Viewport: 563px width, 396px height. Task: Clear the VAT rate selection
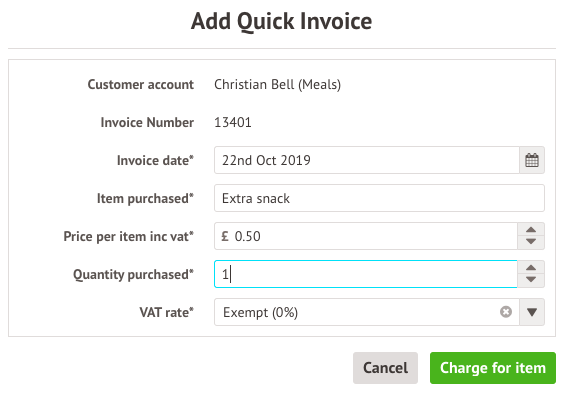click(506, 312)
